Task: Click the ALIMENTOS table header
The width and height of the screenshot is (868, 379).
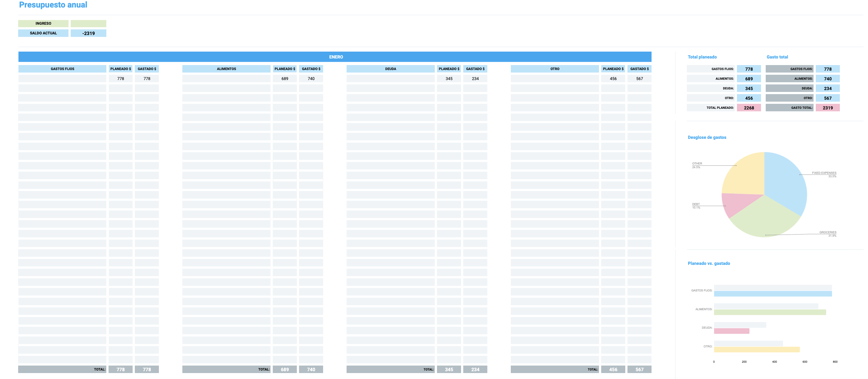Action: click(x=226, y=69)
